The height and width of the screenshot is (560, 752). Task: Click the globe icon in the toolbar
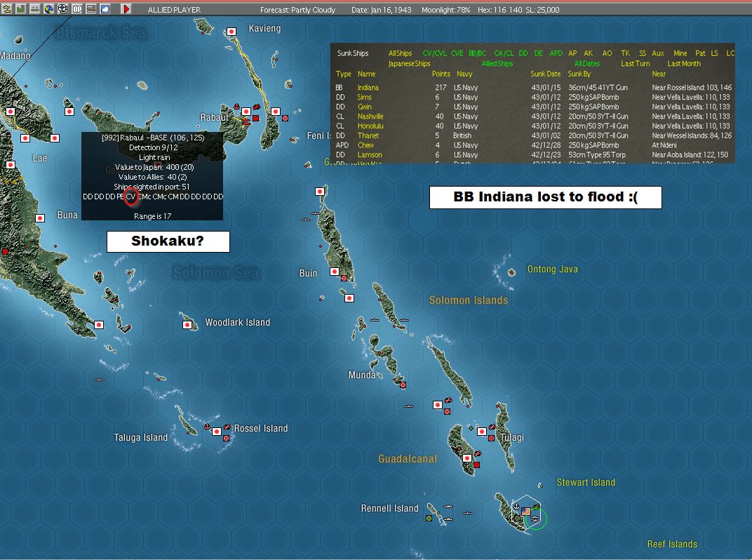click(48, 8)
